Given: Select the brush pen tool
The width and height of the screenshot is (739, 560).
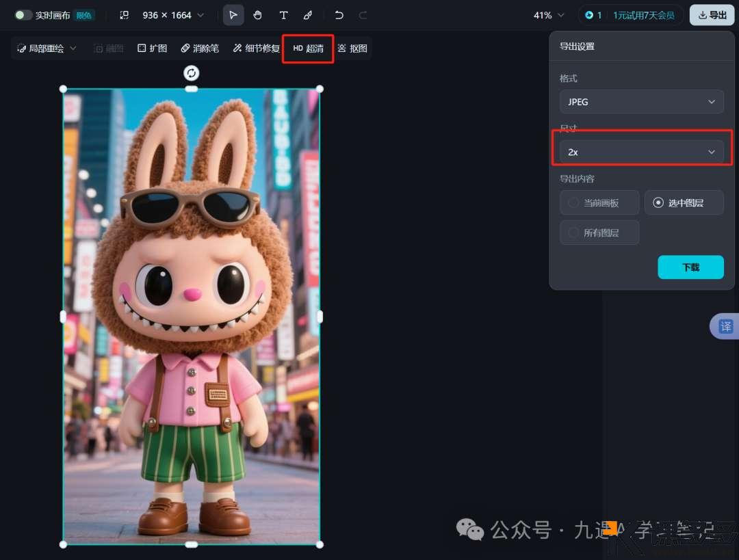Looking at the screenshot, I should point(308,15).
